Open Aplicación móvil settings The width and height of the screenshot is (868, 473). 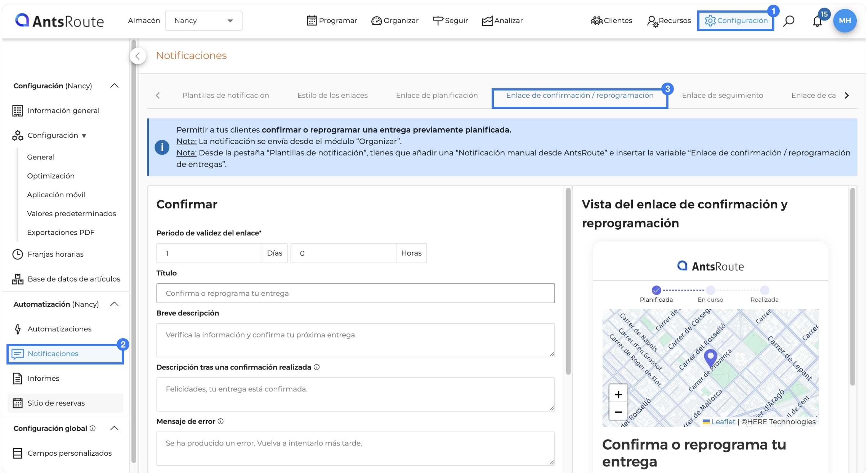pos(56,195)
